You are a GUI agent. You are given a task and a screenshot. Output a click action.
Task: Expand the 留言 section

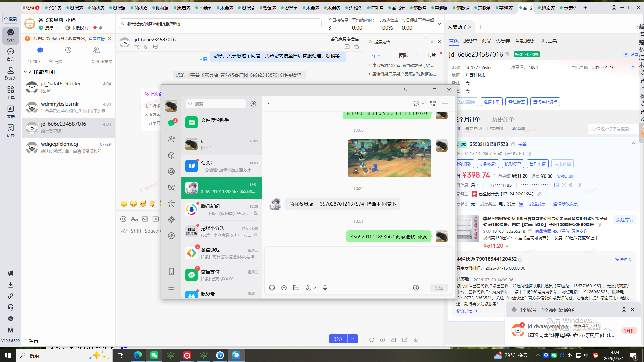click(x=25, y=340)
